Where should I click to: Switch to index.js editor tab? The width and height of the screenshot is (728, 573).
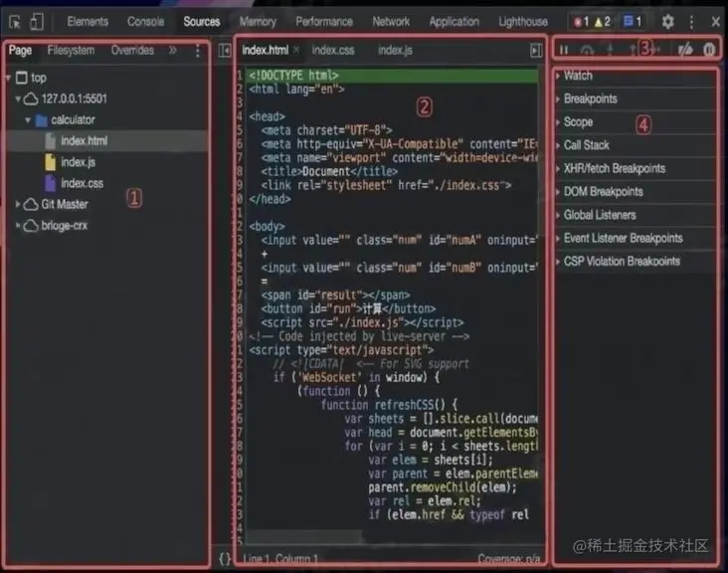(x=395, y=50)
